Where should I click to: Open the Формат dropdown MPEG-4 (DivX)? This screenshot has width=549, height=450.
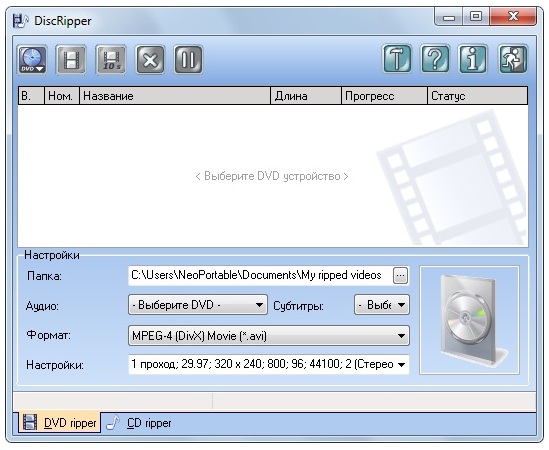[269, 336]
